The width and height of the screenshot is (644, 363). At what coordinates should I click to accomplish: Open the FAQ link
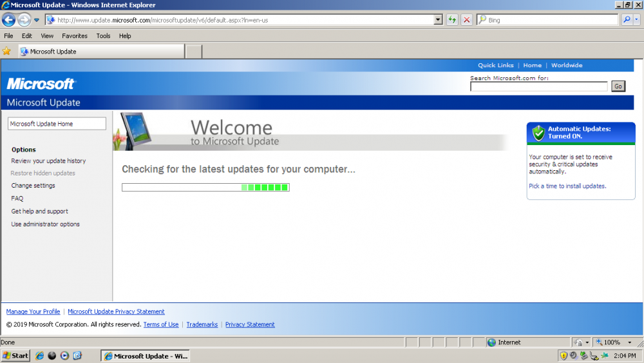click(17, 198)
